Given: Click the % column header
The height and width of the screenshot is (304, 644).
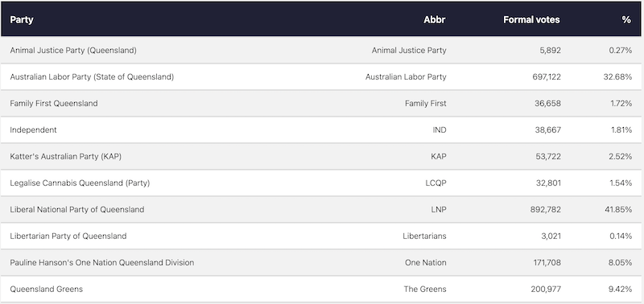Looking at the screenshot, I should pos(626,19).
